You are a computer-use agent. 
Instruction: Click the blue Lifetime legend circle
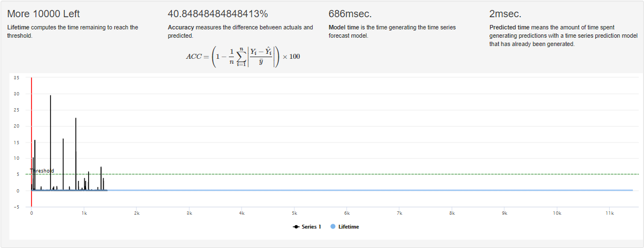coord(333,226)
